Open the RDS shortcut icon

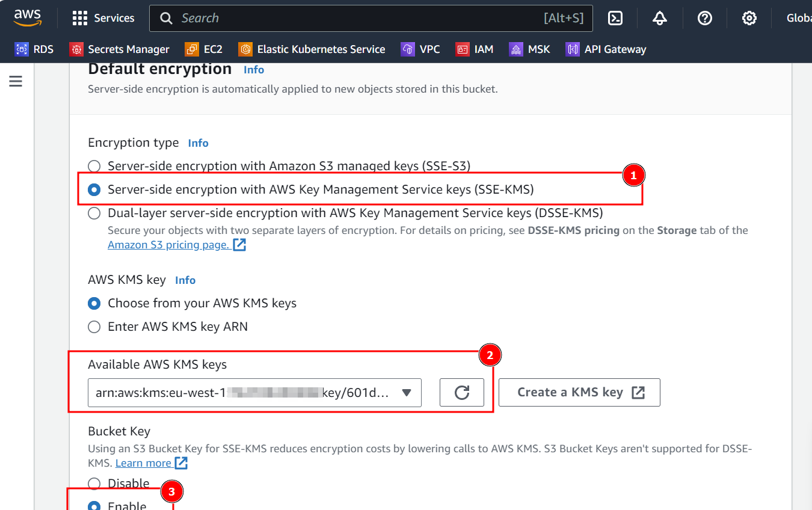[22, 49]
